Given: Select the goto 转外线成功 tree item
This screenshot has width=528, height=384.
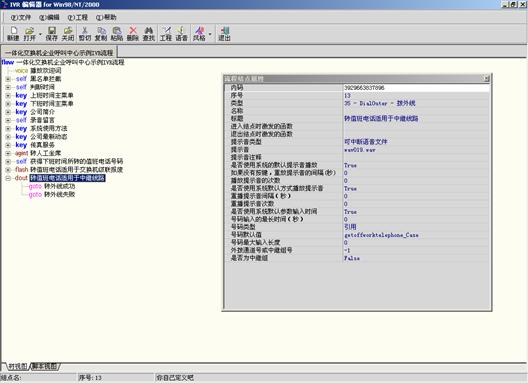Looking at the screenshot, I should pos(52,186).
